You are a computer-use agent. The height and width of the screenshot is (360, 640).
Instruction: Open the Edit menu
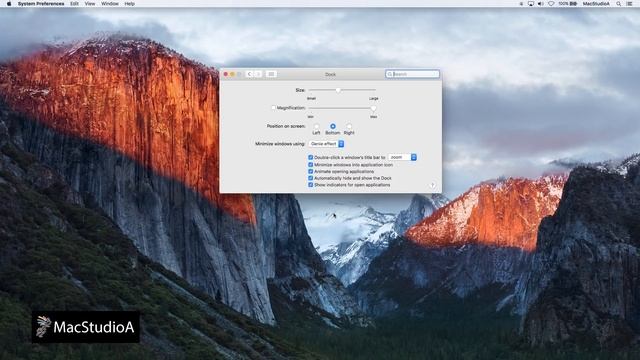pos(74,4)
